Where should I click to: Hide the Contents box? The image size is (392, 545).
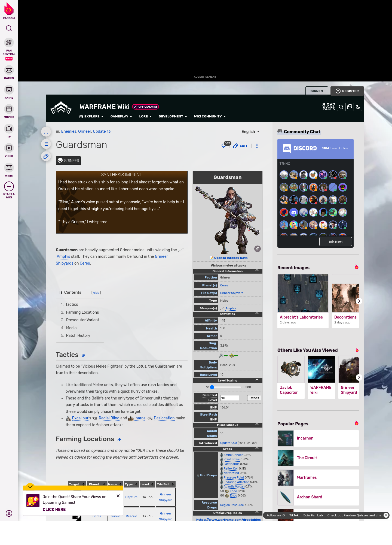point(96,293)
